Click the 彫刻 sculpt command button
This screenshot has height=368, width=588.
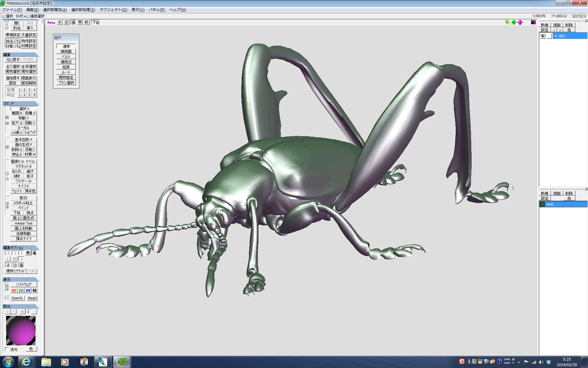point(24,198)
